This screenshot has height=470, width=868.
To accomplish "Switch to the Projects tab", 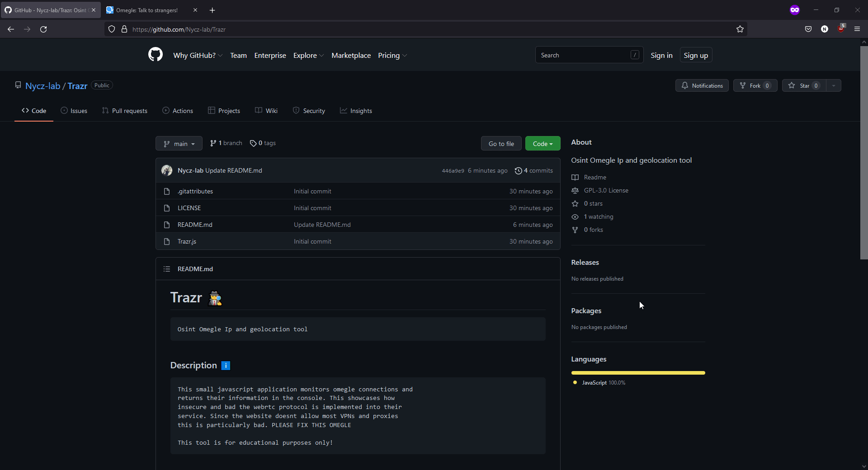I will click(x=224, y=111).
